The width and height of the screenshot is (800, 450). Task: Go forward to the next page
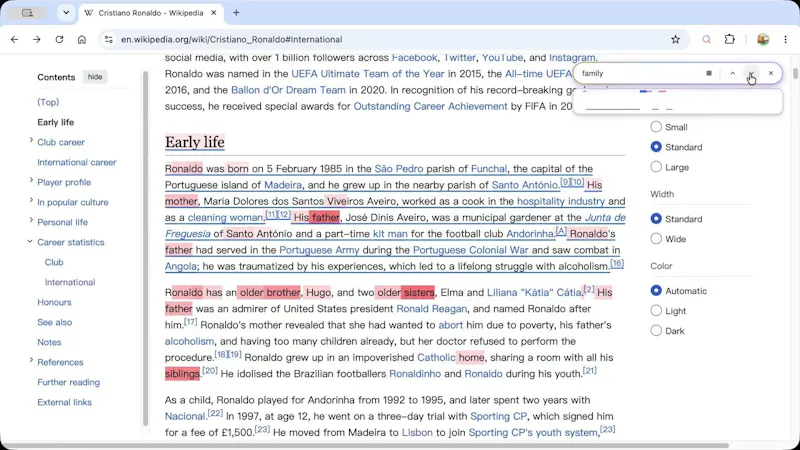click(x=37, y=39)
